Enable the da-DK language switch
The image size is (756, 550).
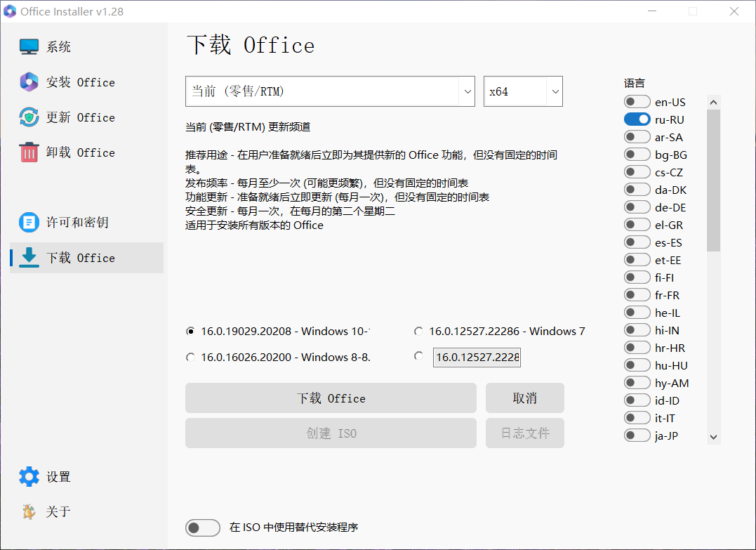[x=637, y=190]
